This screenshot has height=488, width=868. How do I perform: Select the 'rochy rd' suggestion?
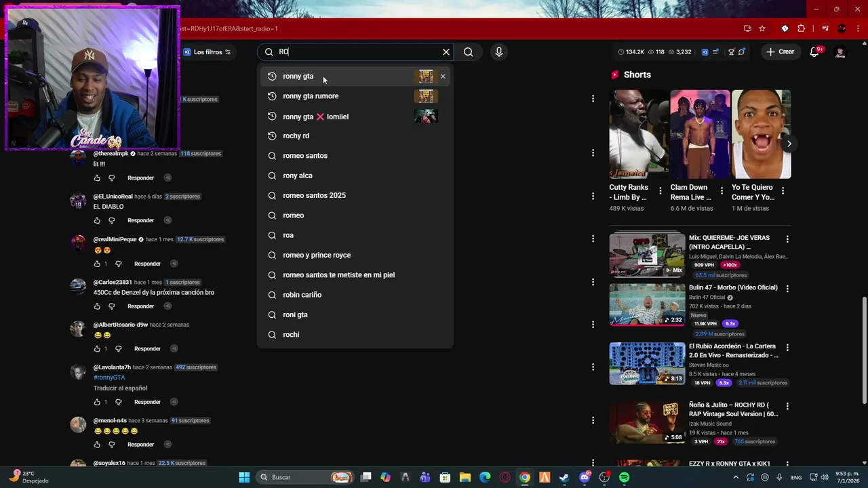pyautogui.click(x=355, y=136)
